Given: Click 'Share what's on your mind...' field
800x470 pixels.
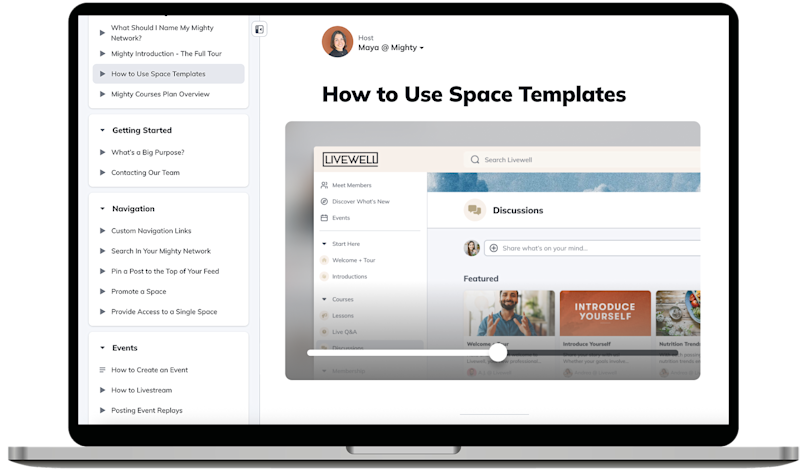Looking at the screenshot, I should pyautogui.click(x=592, y=249).
